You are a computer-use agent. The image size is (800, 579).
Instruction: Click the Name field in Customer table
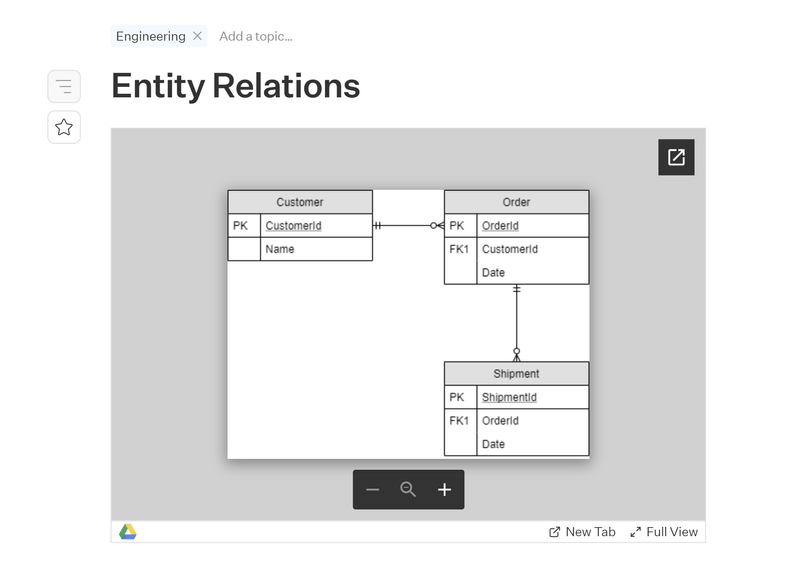(280, 249)
